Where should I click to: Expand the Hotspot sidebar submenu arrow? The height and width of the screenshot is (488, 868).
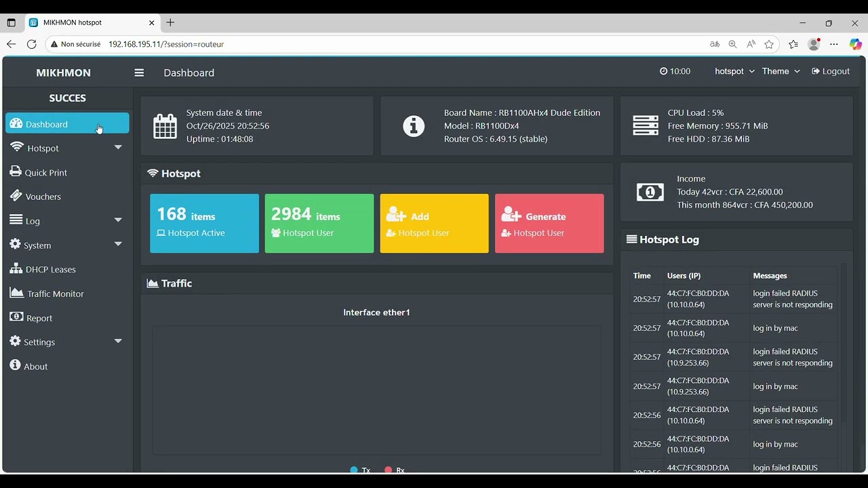118,147
